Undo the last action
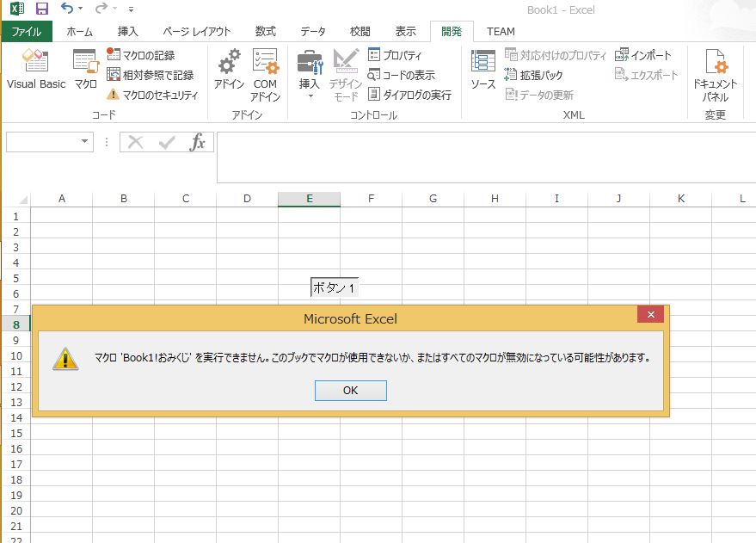756x543 pixels. pos(67,9)
